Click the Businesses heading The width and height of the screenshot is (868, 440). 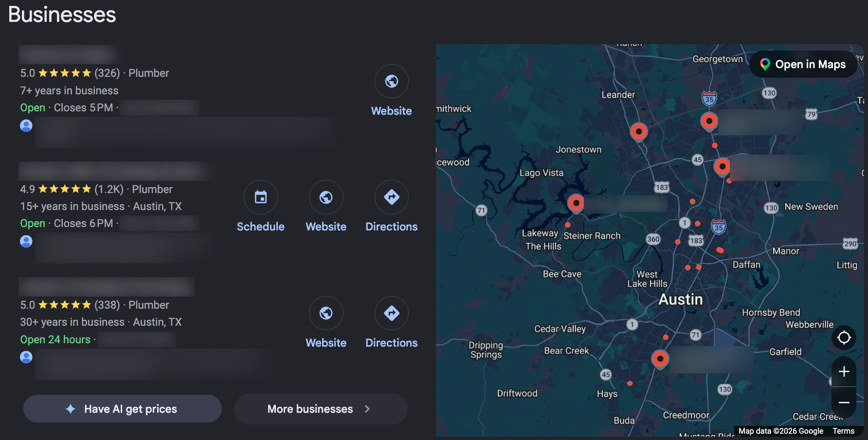62,15
